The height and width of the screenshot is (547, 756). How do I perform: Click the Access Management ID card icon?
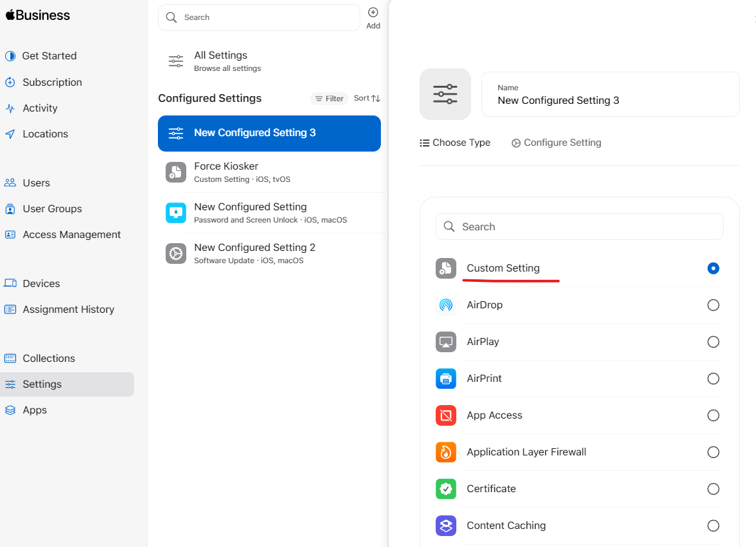click(10, 234)
